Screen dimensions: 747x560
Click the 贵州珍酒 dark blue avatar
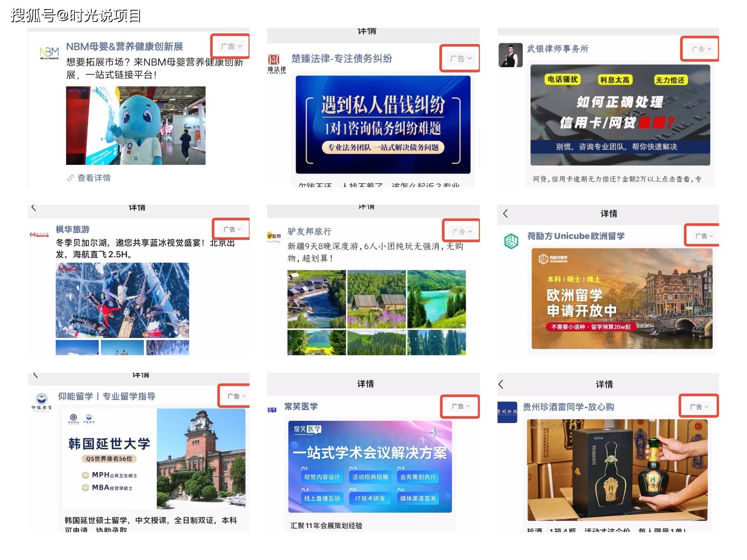pos(507,412)
